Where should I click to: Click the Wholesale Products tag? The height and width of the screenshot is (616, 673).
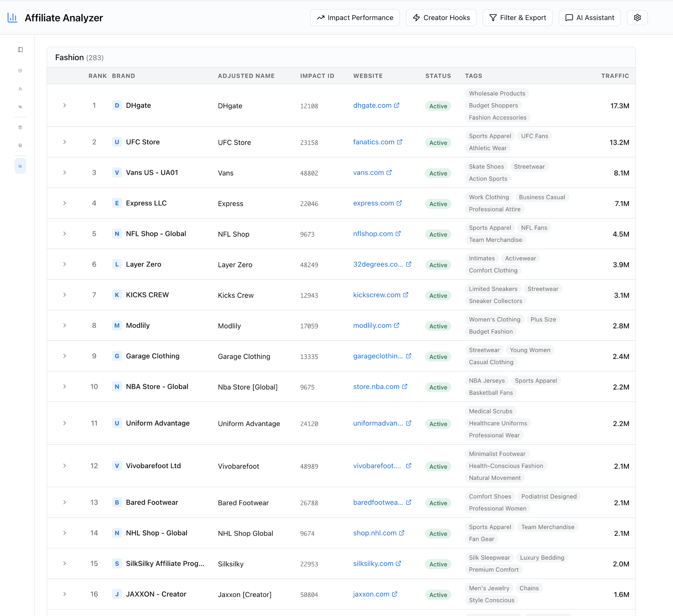497,93
